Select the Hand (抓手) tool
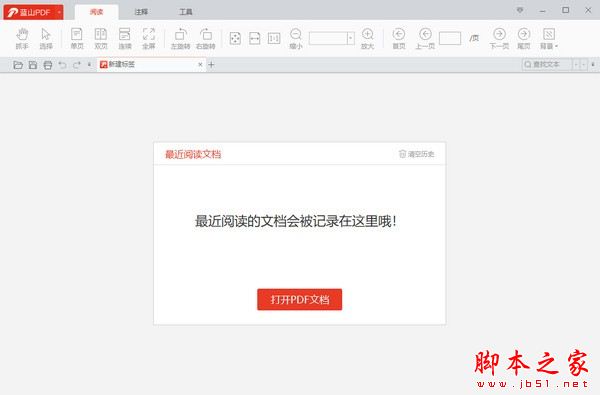 pos(22,38)
